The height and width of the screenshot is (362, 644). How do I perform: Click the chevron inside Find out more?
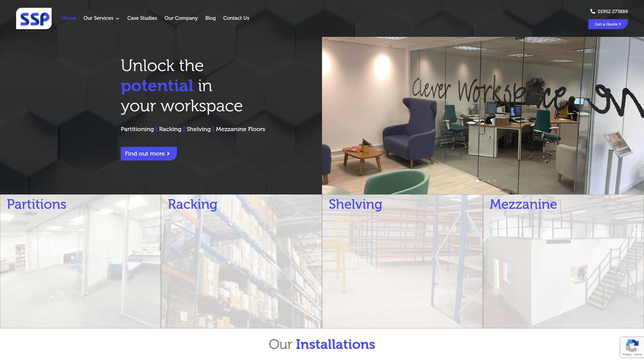(168, 154)
